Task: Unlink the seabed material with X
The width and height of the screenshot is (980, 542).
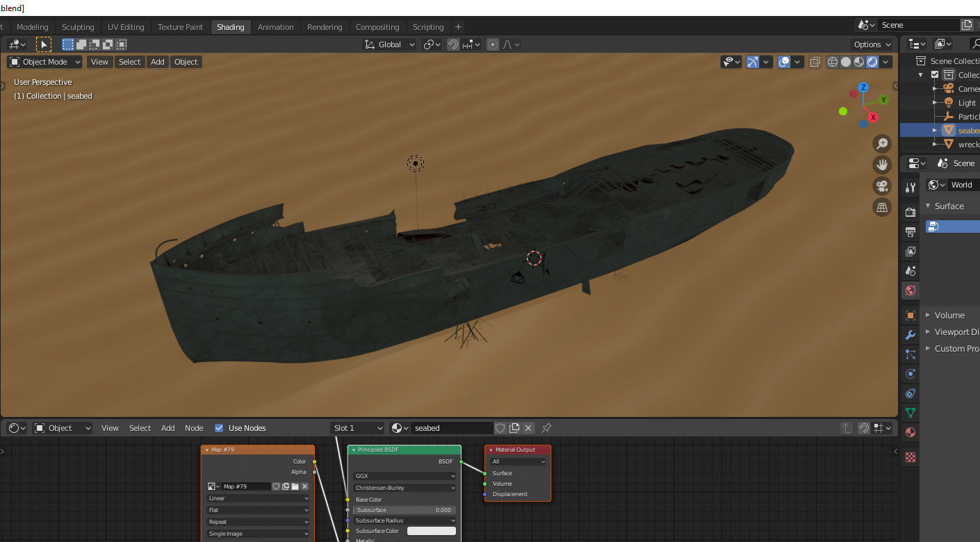Action: pos(528,428)
